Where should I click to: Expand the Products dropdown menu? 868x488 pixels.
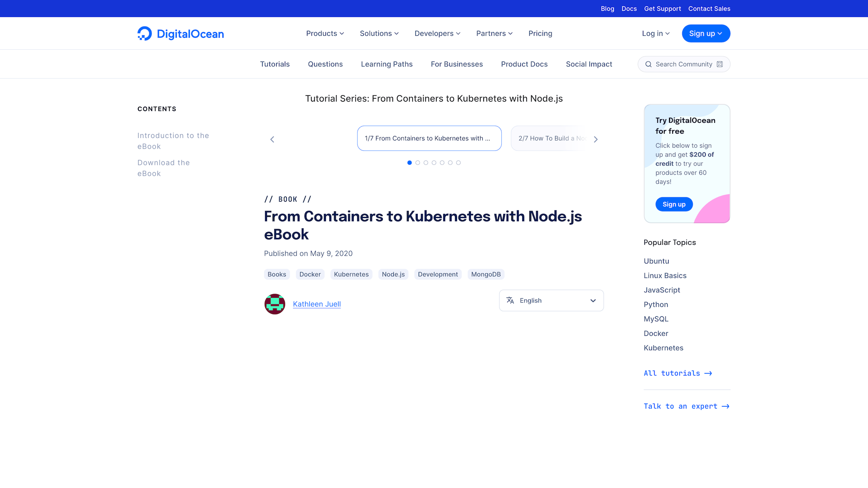click(325, 33)
